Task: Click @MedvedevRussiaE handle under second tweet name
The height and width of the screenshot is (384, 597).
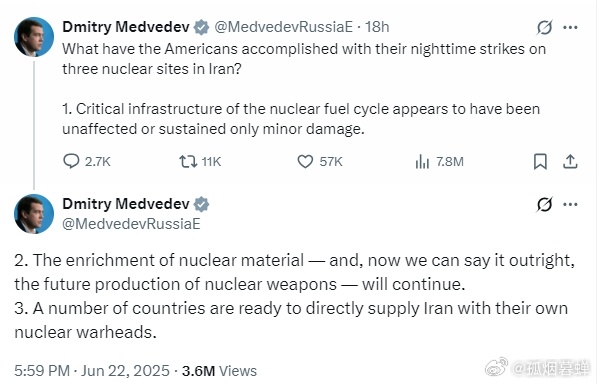Action: pyautogui.click(x=131, y=224)
